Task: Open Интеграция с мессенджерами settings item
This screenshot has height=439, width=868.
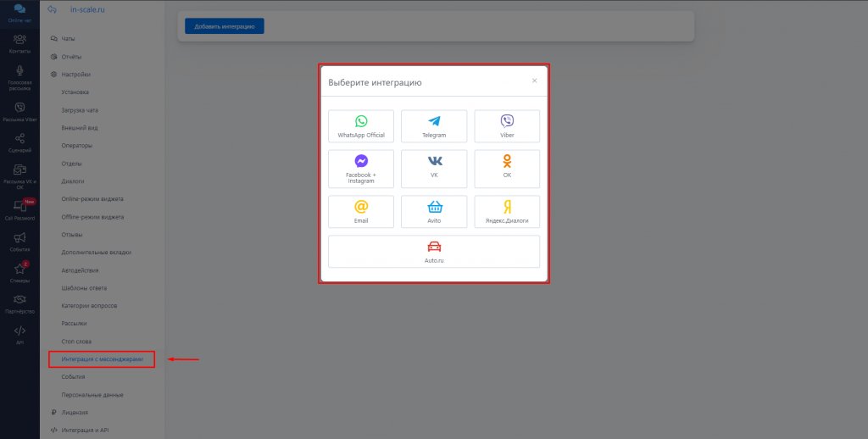Action: tap(102, 359)
